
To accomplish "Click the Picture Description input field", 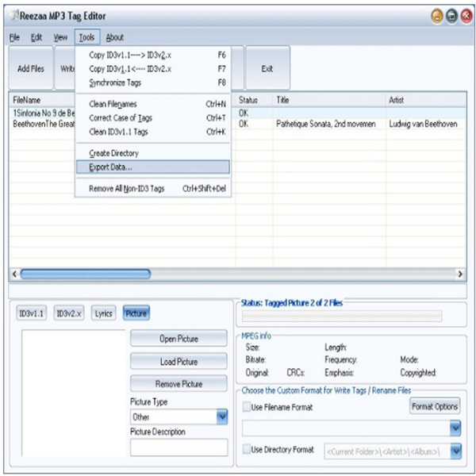I will [x=178, y=447].
